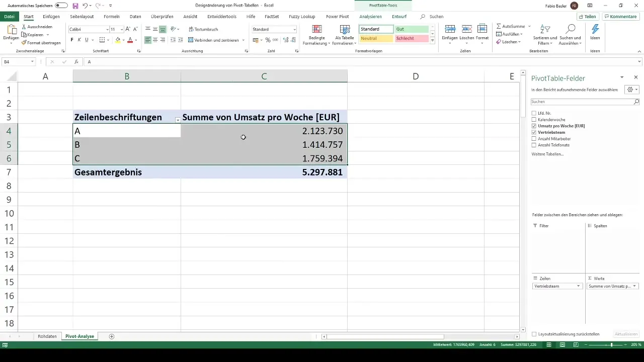This screenshot has width=644, height=362.
Task: Add a new sheet with plus
Action: click(x=112, y=336)
